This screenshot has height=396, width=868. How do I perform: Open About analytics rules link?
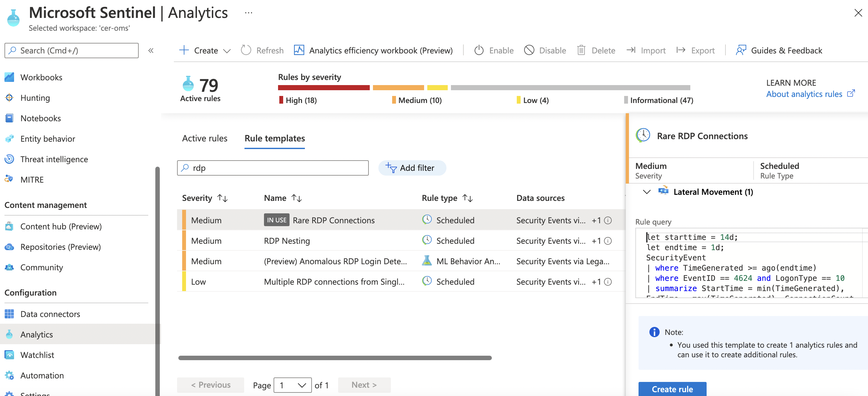(x=804, y=94)
